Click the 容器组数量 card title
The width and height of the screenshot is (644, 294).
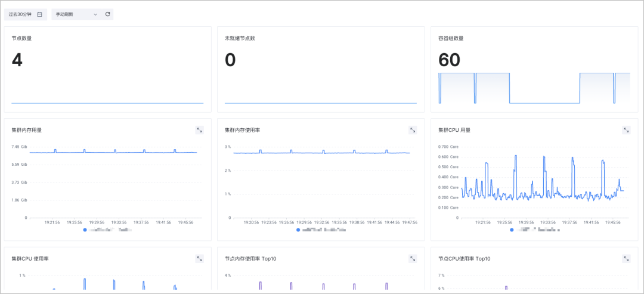[451, 38]
